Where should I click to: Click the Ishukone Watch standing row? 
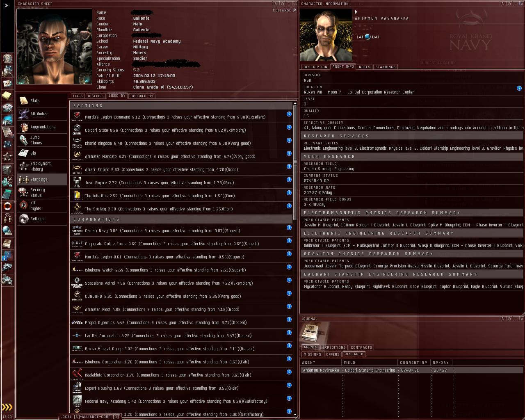pos(181,270)
